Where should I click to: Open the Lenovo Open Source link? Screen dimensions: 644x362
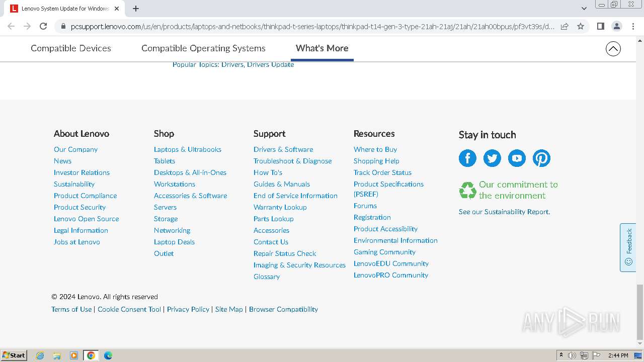[x=87, y=219]
